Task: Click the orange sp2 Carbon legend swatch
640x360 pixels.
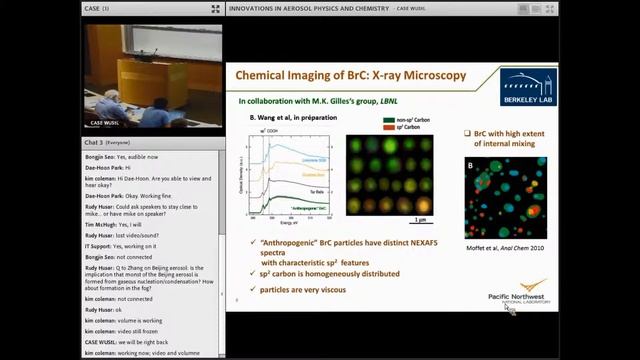Action: [x=389, y=127]
